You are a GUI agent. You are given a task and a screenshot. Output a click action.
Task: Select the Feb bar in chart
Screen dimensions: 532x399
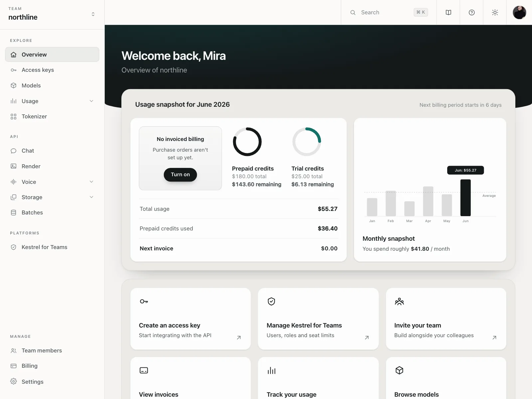click(391, 203)
